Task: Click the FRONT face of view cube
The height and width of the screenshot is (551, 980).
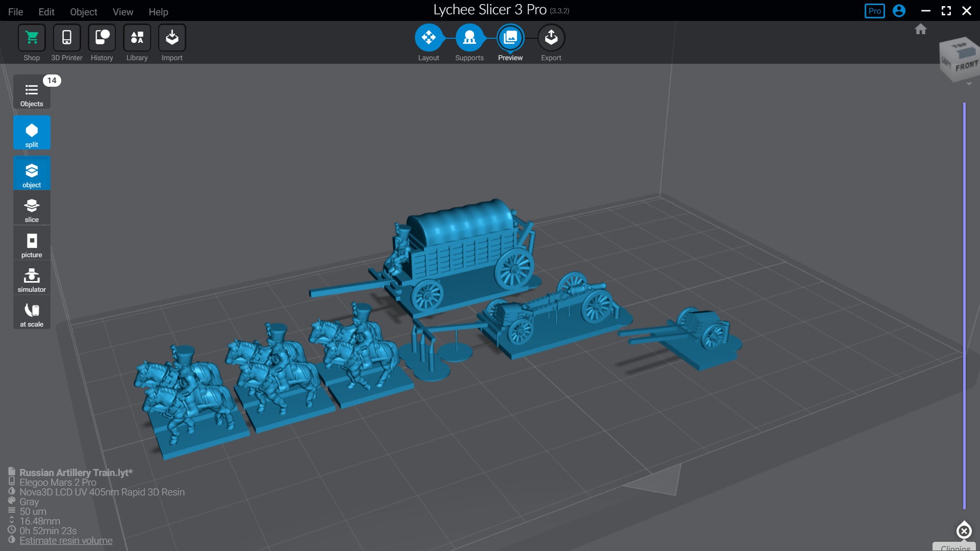Action: (966, 66)
